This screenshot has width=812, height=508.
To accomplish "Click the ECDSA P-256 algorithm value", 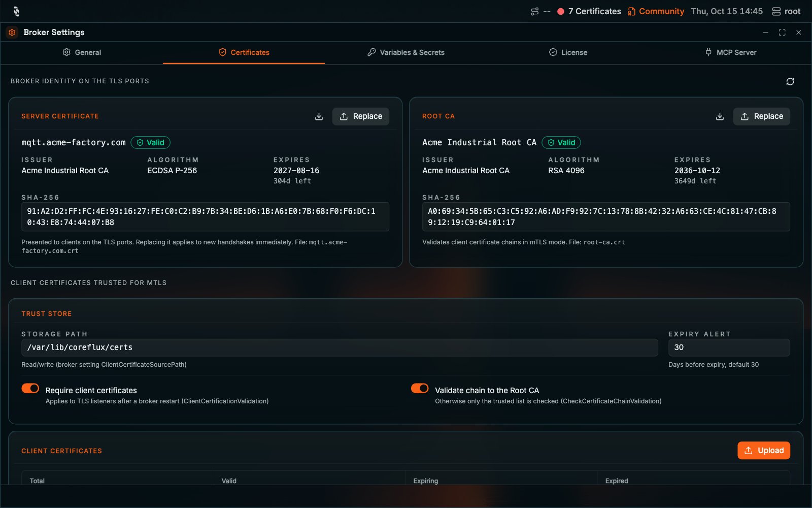I will (x=172, y=171).
